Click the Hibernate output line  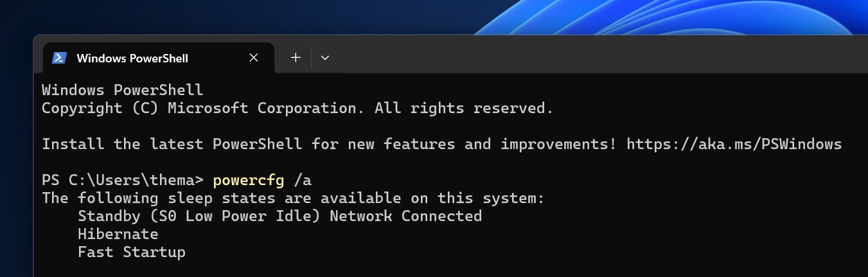coord(118,234)
